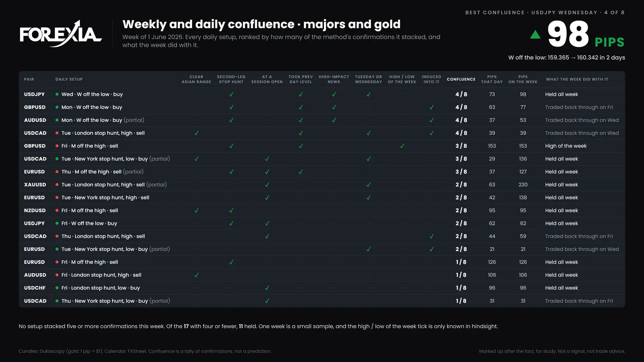The height and width of the screenshot is (362, 644).
Task: Click the red dot on the NZDUSD row
Action: (x=57, y=210)
